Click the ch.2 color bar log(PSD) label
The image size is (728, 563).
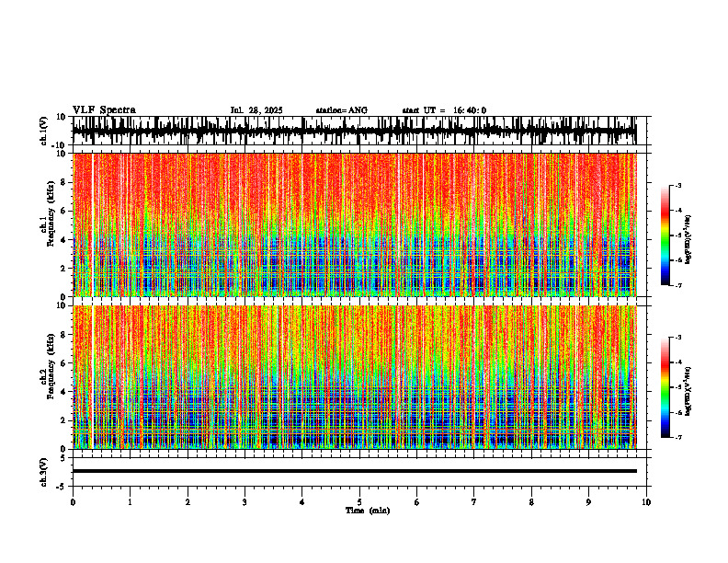tap(688, 391)
